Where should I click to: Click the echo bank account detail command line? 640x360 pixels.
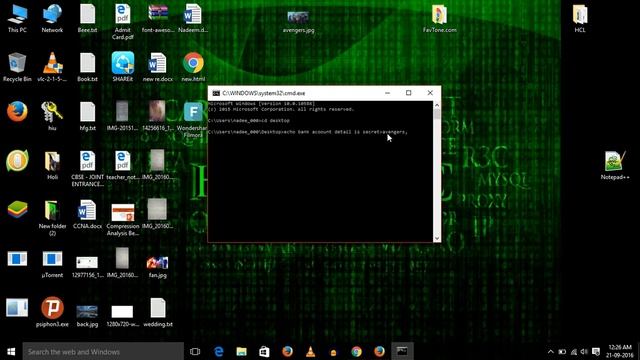[308, 132]
